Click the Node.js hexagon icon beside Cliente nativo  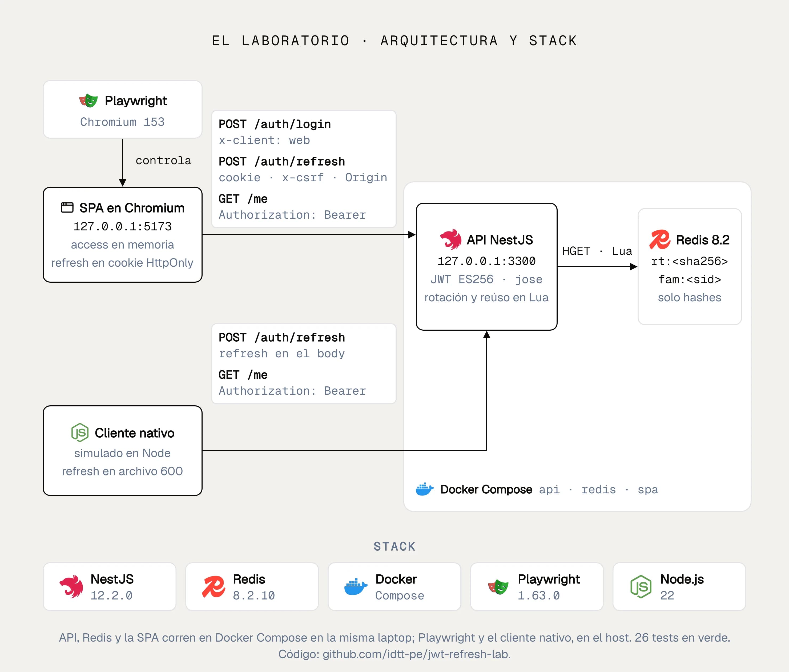pos(80,433)
